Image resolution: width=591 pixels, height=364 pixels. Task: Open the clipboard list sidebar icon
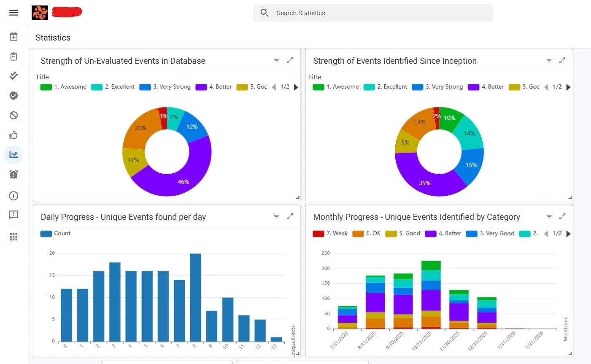(13, 56)
